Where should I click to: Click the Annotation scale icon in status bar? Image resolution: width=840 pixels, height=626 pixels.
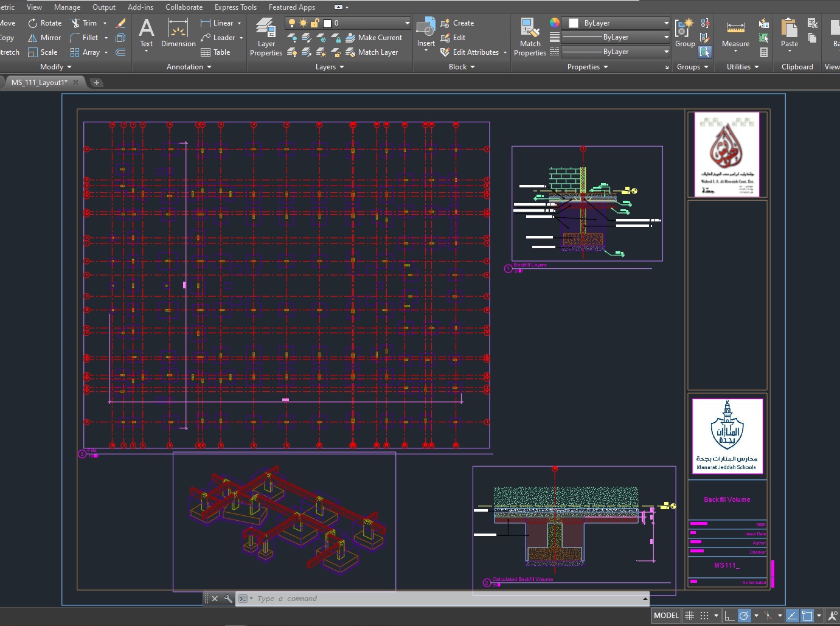click(833, 616)
